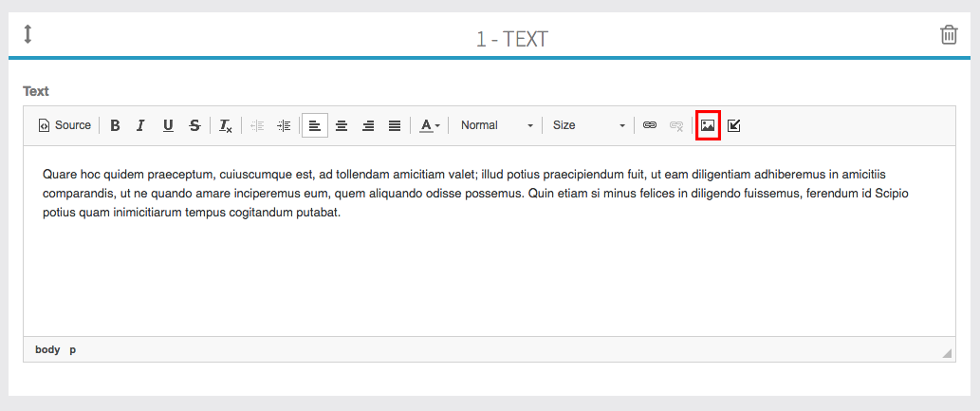Toggle bold formatting
The height and width of the screenshot is (411, 980).
click(115, 125)
